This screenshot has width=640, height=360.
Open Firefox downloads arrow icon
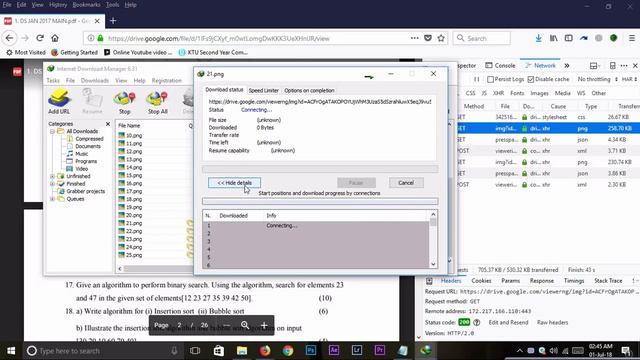[x=538, y=38]
